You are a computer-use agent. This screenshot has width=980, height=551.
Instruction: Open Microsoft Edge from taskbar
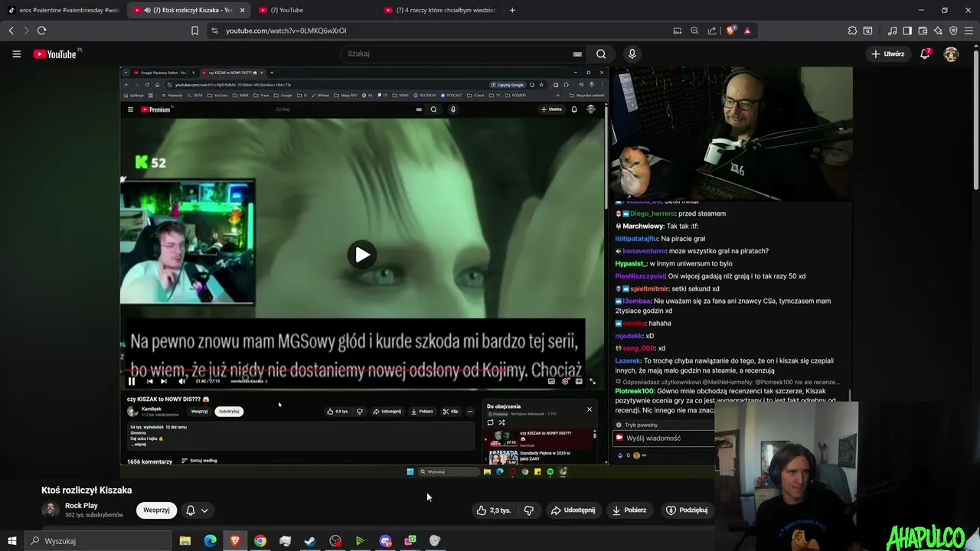coord(210,541)
